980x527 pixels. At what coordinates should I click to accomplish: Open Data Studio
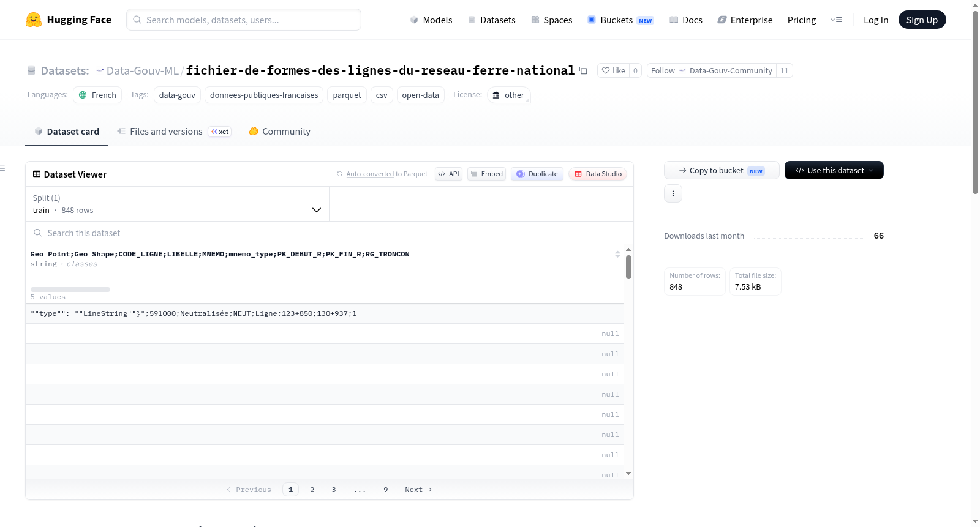[x=598, y=174]
